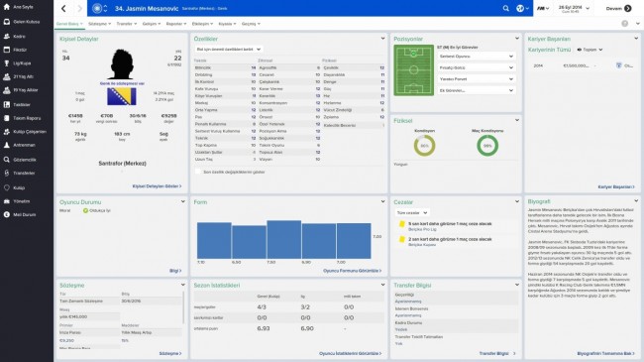Open Fikstür schedule icon in sidebar

coord(7,50)
